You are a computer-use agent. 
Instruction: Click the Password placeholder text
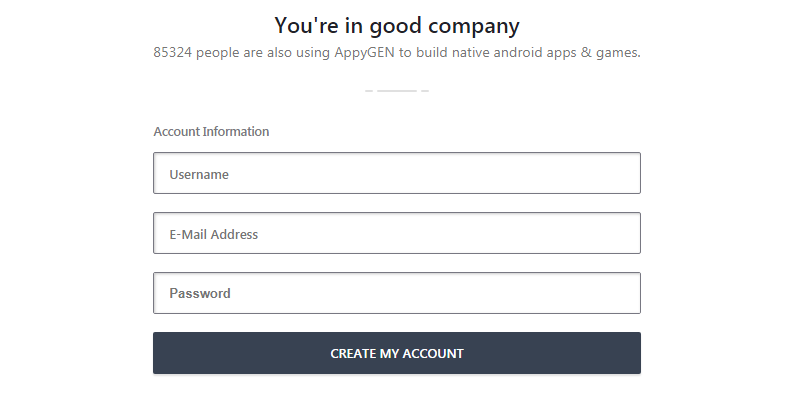(200, 294)
